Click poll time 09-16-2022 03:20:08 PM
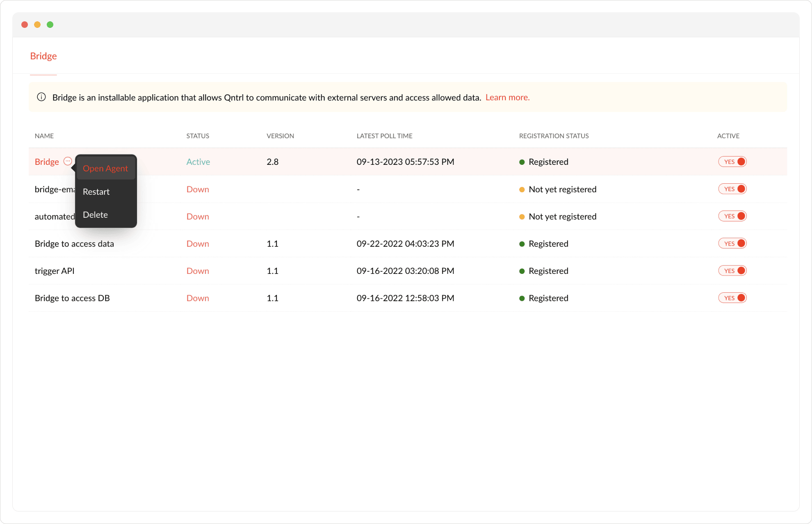812x524 pixels. click(x=406, y=271)
